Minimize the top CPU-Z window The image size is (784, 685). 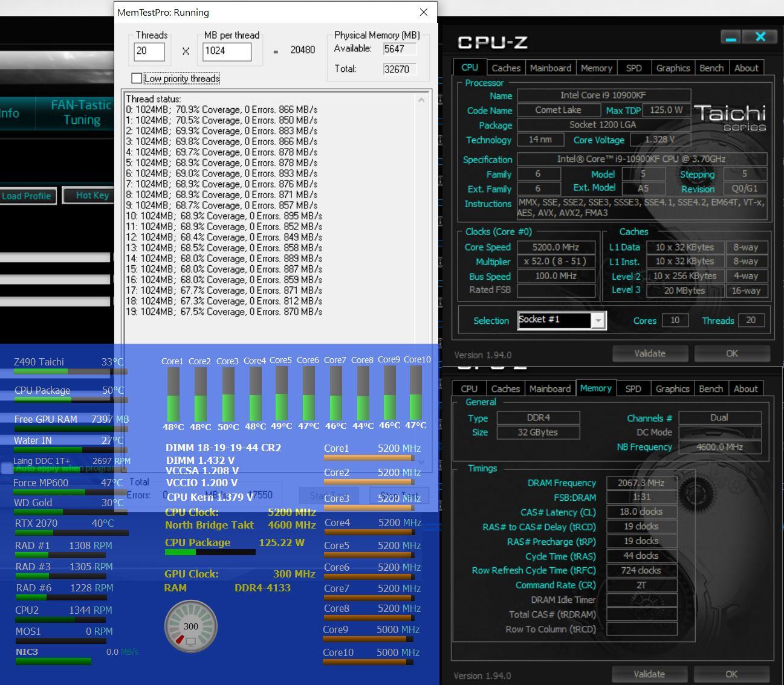click(x=731, y=37)
